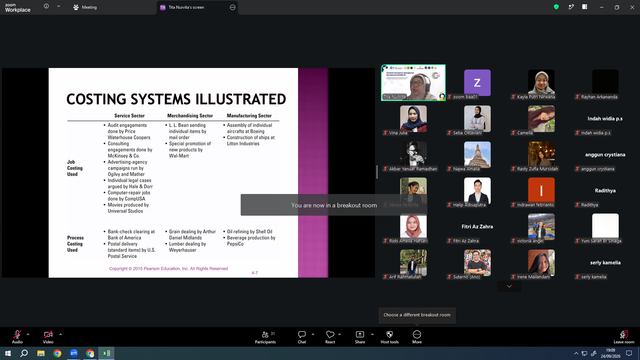Open Excel from the taskbar
Viewport: 640px width, 360px height.
[106, 353]
